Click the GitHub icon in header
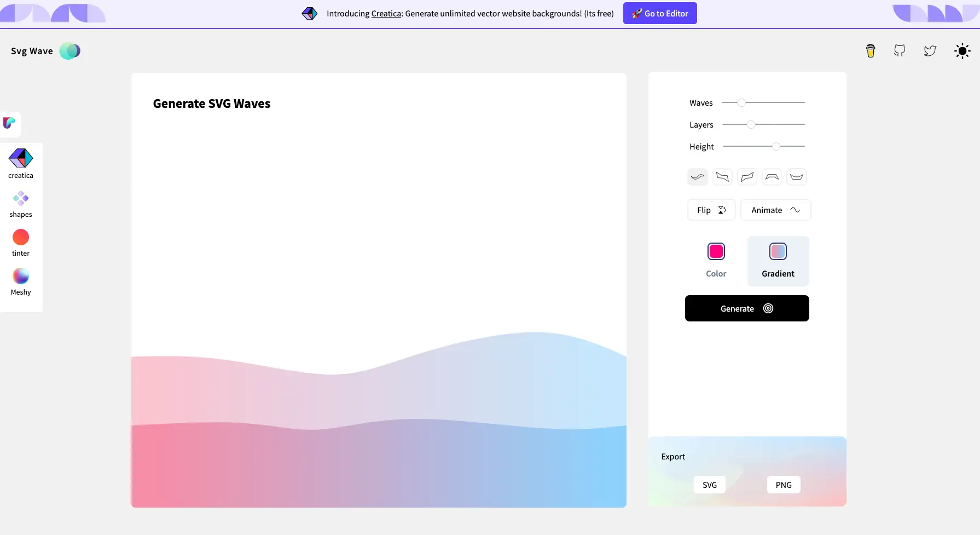980x535 pixels. (x=900, y=51)
